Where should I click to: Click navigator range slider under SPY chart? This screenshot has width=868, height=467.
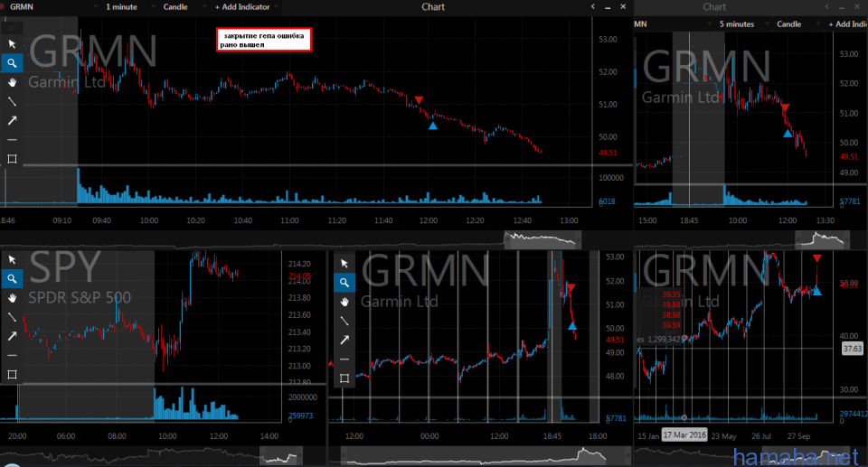coord(281,456)
